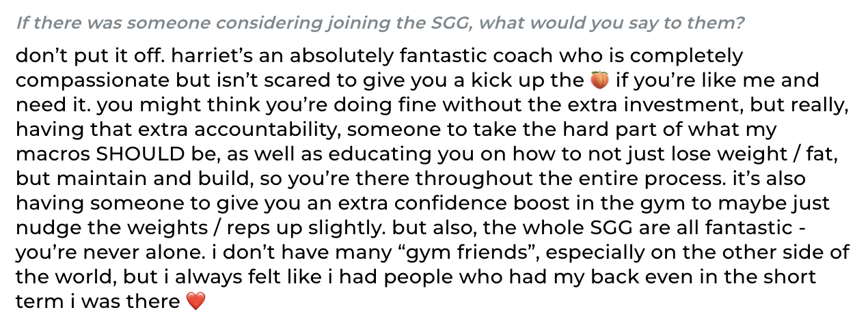The image size is (868, 325).
Task: Click the italic gray question heading
Action: [x=380, y=24]
